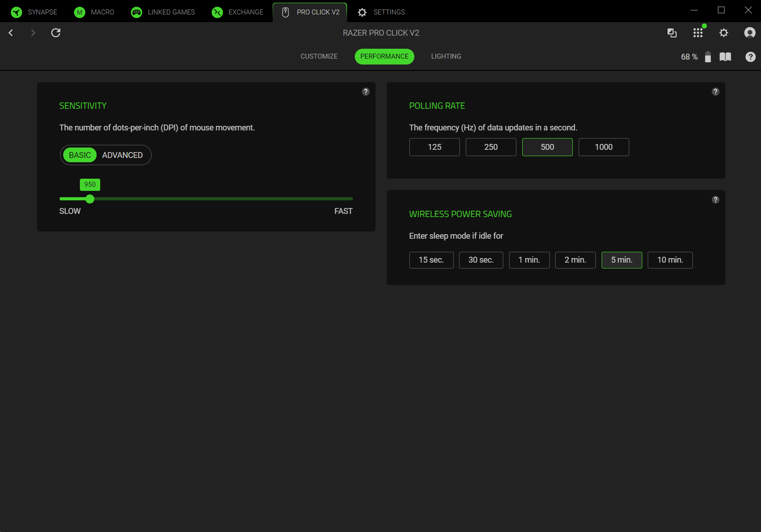761x532 pixels.
Task: Select the Pro Click V2 tab
Action: point(310,12)
